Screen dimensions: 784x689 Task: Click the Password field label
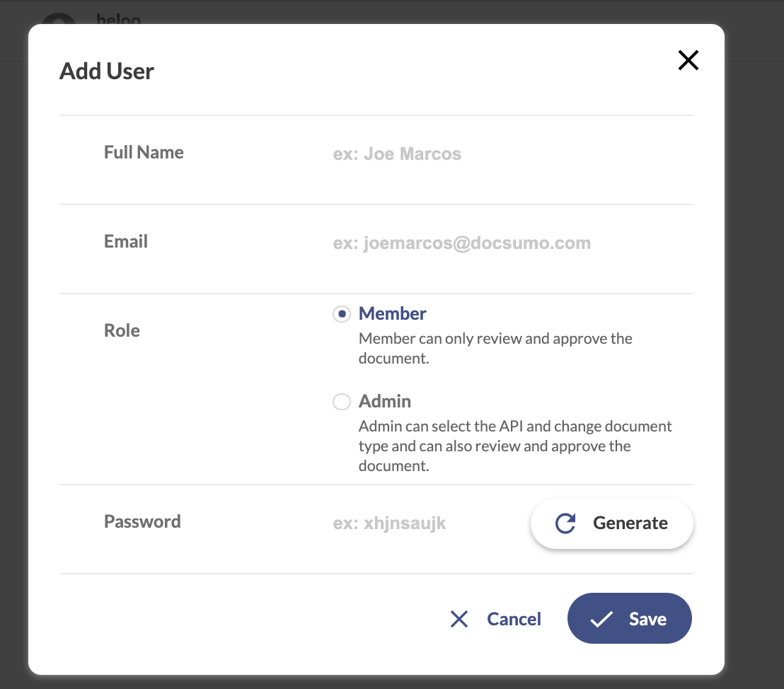tap(142, 521)
